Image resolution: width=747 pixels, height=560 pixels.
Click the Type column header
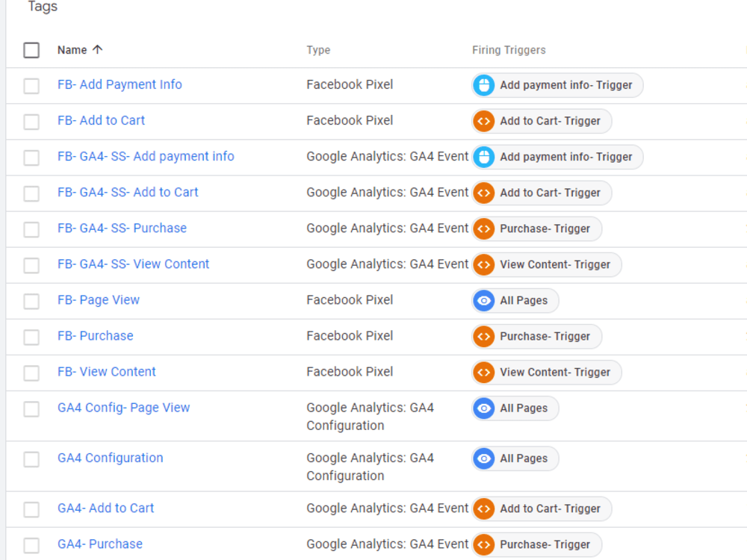pos(318,50)
